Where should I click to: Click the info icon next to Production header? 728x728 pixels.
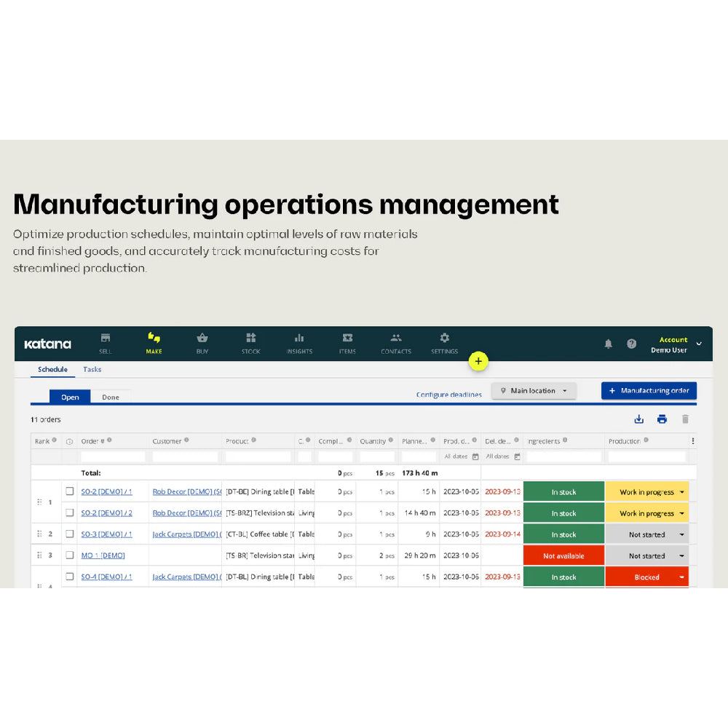coord(646,440)
